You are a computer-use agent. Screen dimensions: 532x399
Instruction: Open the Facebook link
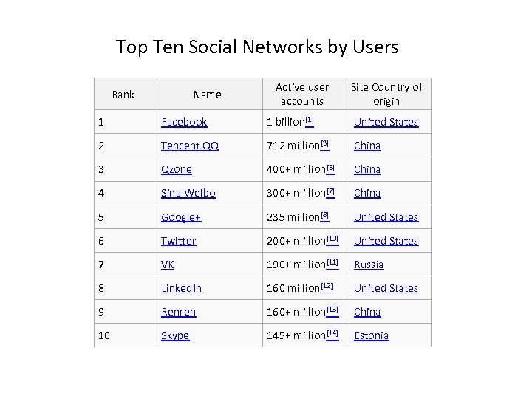click(184, 122)
